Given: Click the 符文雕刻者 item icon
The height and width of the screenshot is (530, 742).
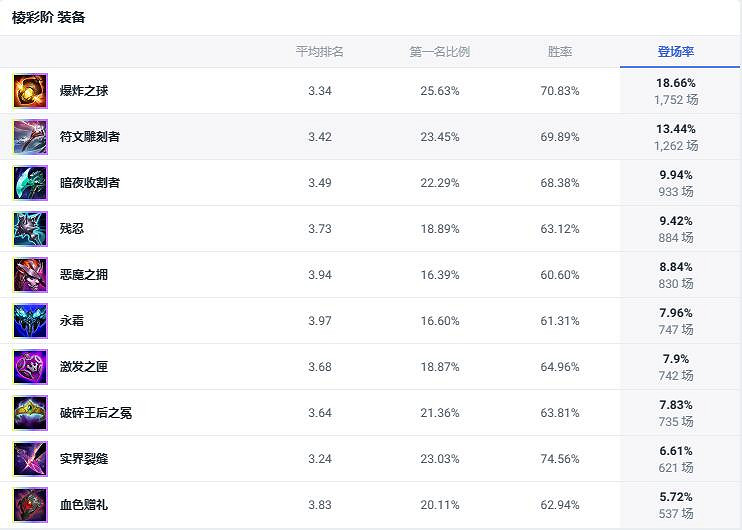Looking at the screenshot, I should click(30, 137).
